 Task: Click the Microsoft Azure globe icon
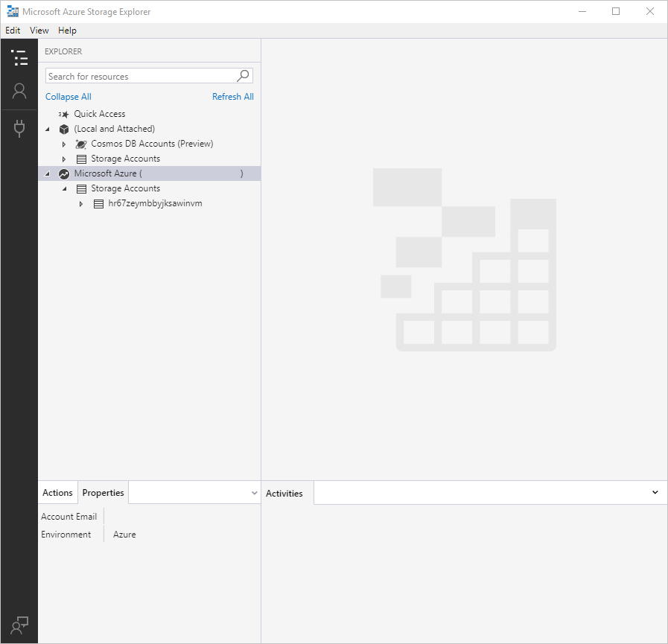[64, 173]
